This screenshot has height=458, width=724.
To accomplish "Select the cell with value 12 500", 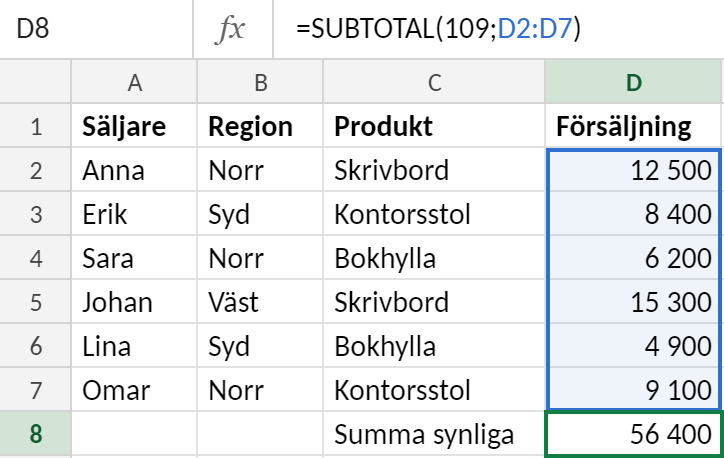I will pyautogui.click(x=634, y=169).
